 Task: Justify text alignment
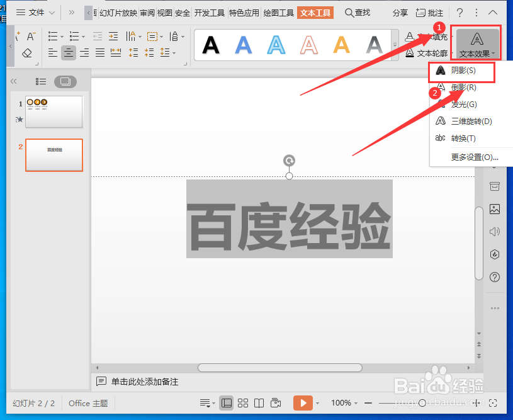100,52
